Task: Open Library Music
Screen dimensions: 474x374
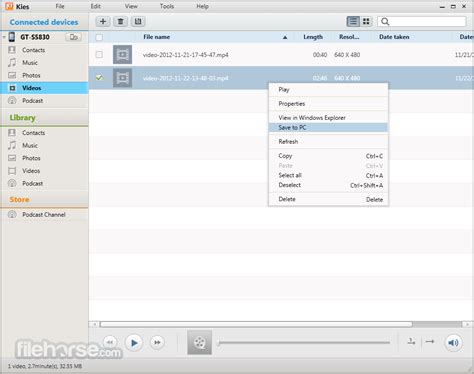Action: [x=30, y=145]
